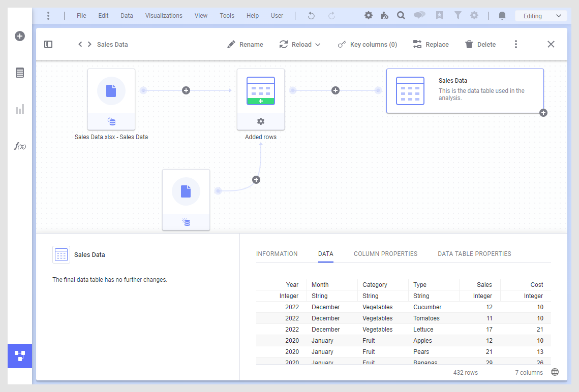Click the Add plus icon in left sidebar
This screenshot has width=579, height=392.
click(20, 36)
